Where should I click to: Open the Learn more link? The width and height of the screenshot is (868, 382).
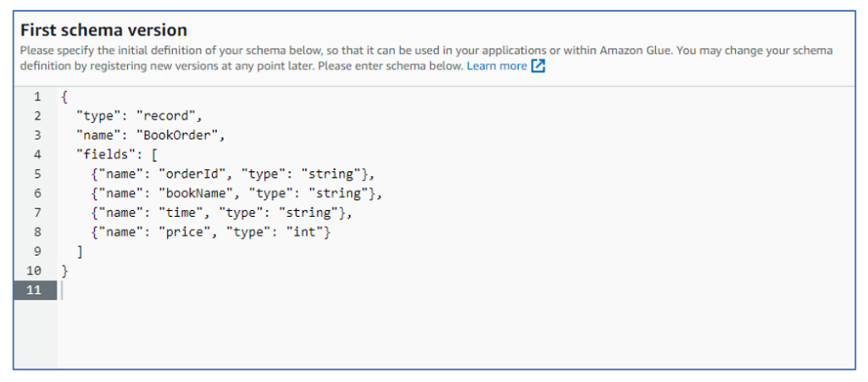click(x=497, y=66)
